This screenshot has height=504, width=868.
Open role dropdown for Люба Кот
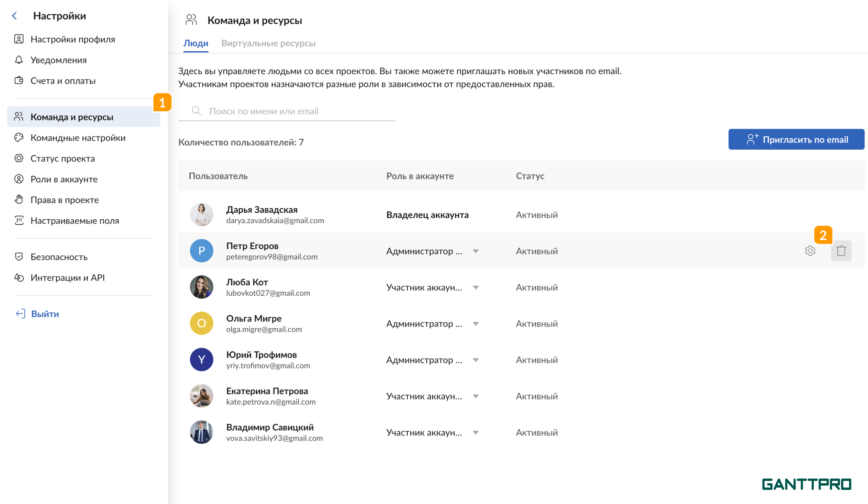[x=476, y=288]
